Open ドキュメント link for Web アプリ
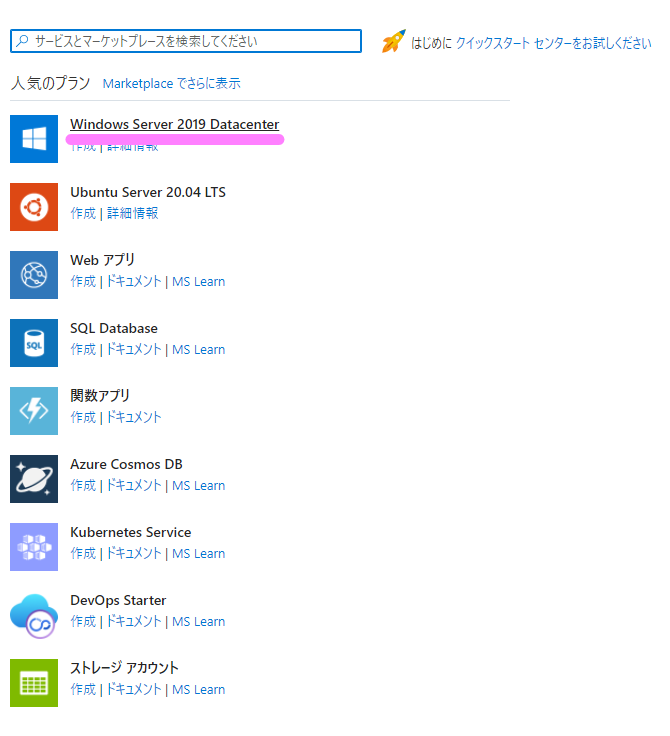Screen dimensions: 670x736 (x=134, y=282)
